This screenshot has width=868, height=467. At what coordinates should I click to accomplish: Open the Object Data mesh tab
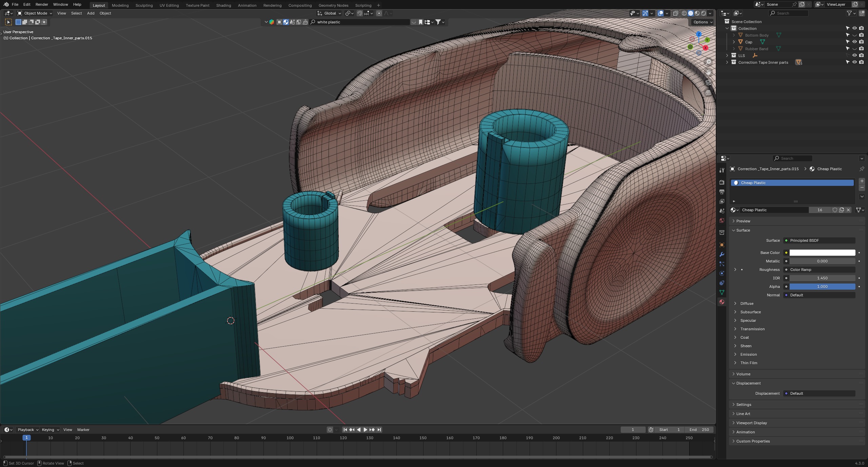722,292
